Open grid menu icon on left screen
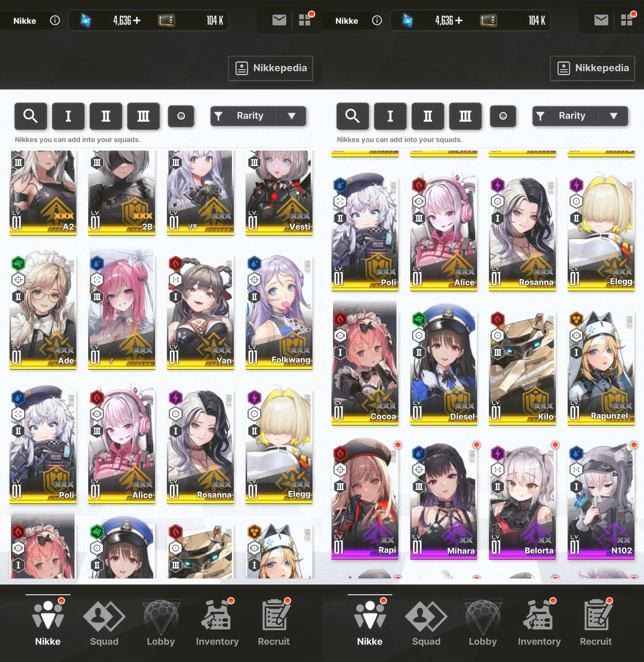The height and width of the screenshot is (662, 644). click(305, 20)
